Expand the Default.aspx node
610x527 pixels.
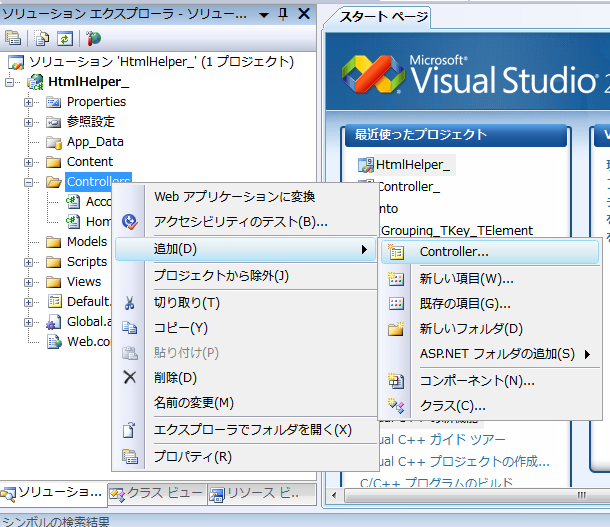[28, 302]
